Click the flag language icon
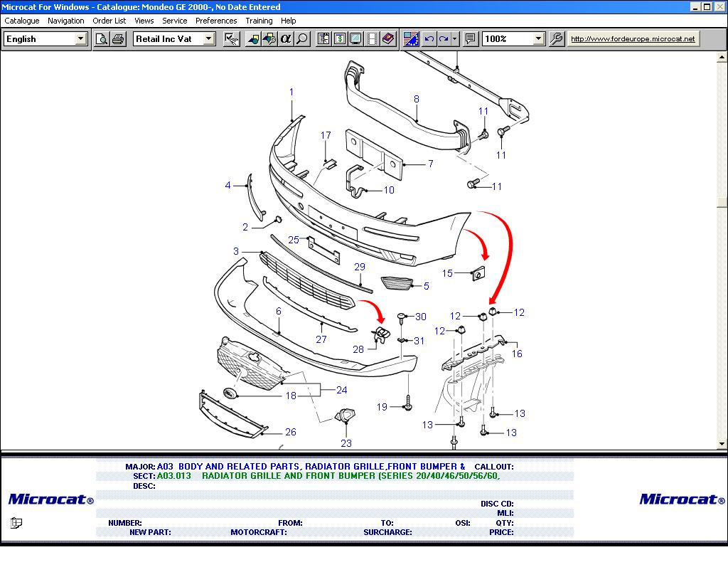The width and height of the screenshot is (728, 572). coord(411,39)
